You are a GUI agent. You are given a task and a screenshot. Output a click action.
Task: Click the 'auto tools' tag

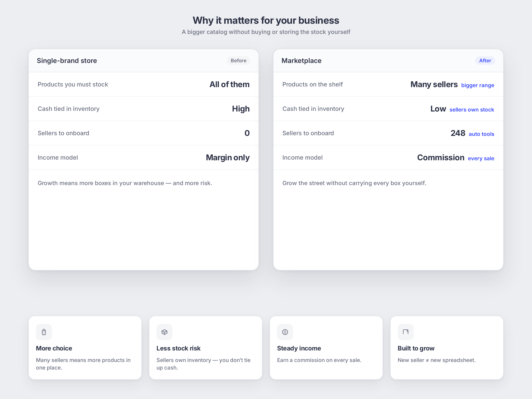point(481,134)
